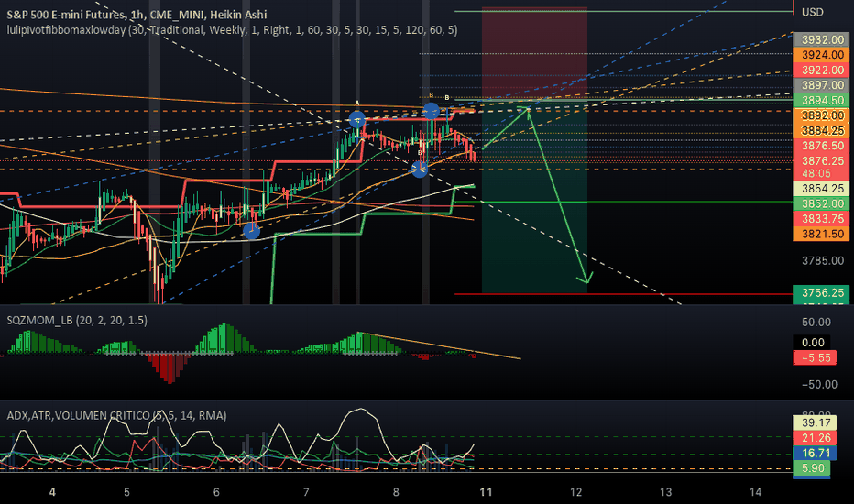The image size is (854, 504).
Task: Click the -50.00 momentum scale value
Action: point(818,384)
